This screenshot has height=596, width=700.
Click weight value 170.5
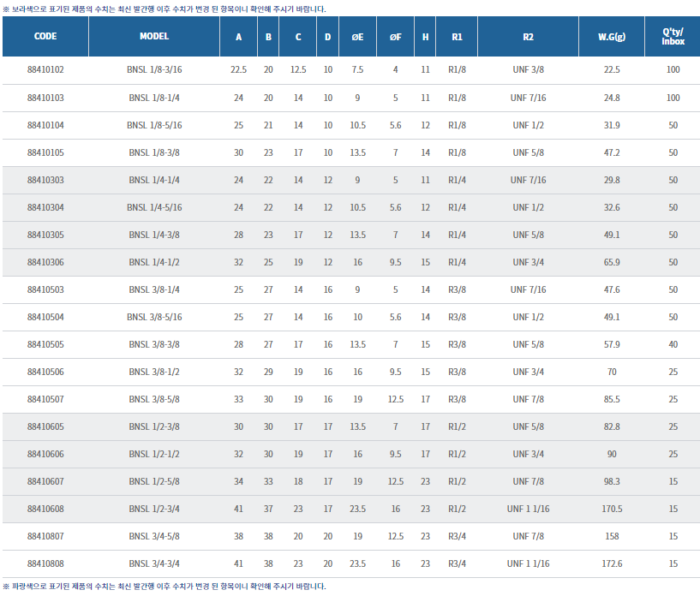[612, 509]
